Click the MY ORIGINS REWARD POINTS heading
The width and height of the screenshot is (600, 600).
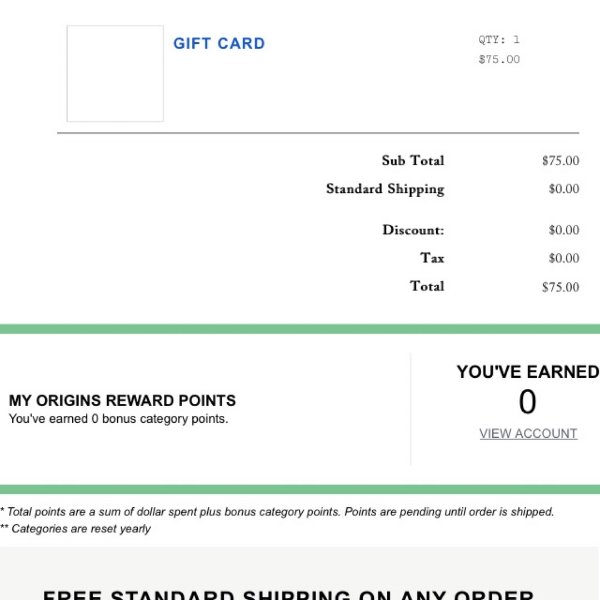[x=122, y=401]
